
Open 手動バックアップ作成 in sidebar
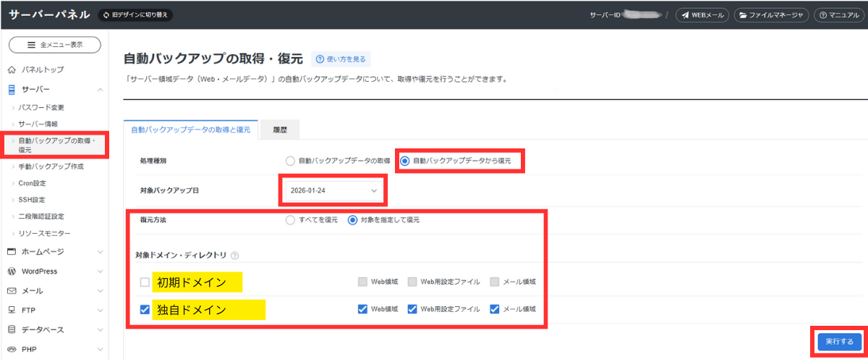click(x=51, y=167)
